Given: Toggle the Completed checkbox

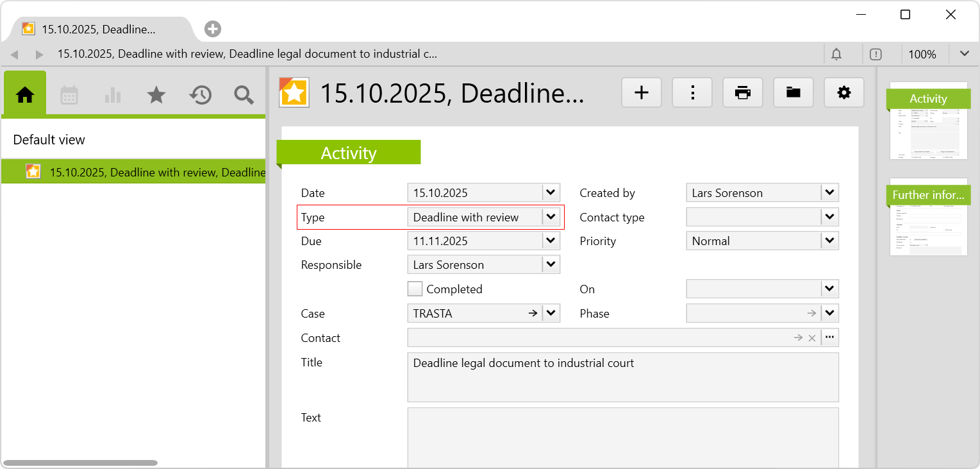Looking at the screenshot, I should tap(415, 289).
